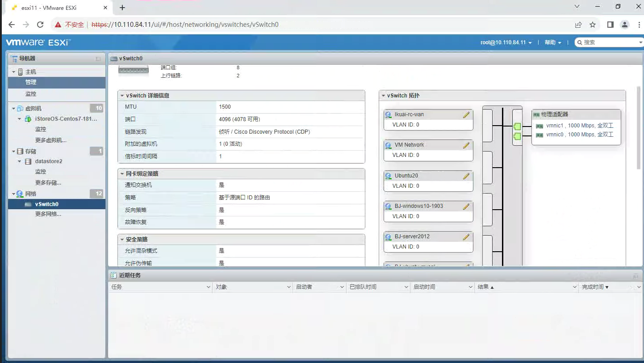The height and width of the screenshot is (363, 644).
Task: Click the vmnic0 adapter link
Action: point(580,135)
